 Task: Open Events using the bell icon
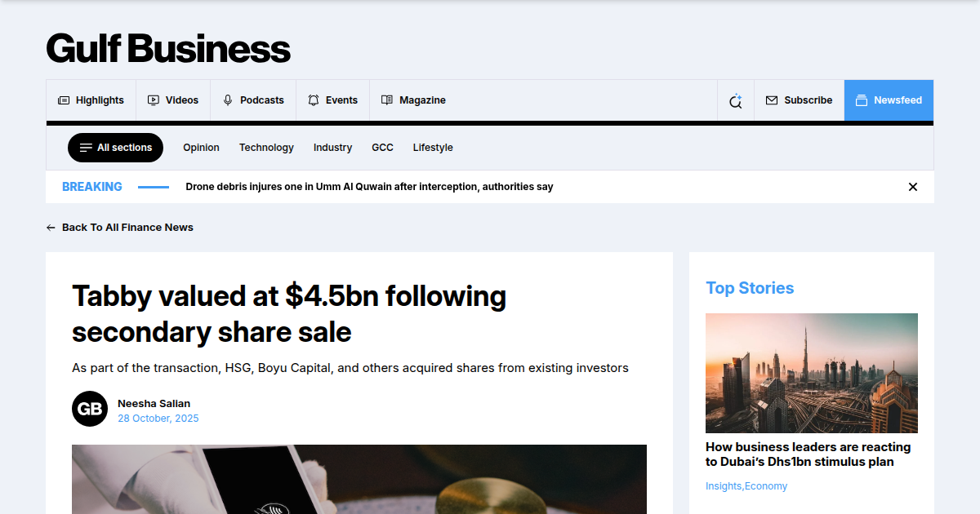(313, 100)
